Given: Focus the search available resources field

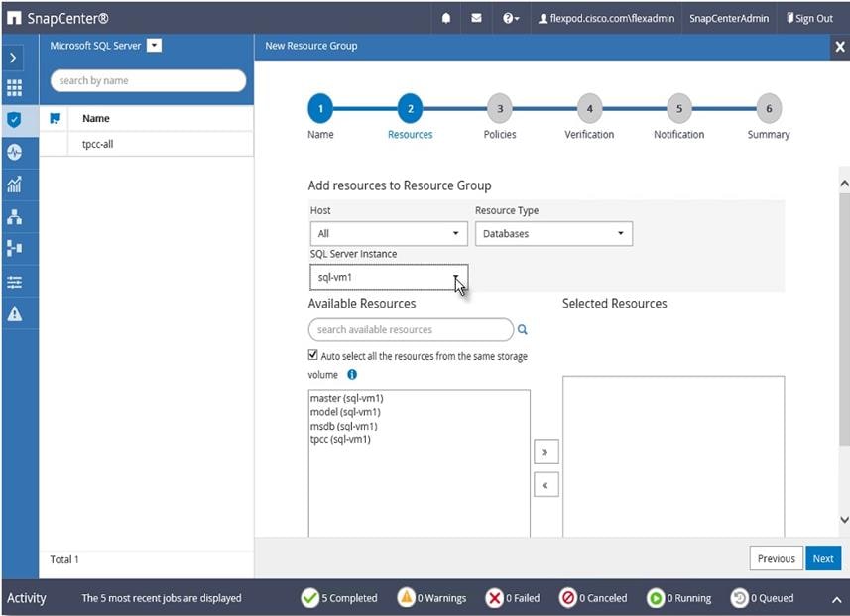Looking at the screenshot, I should (411, 329).
